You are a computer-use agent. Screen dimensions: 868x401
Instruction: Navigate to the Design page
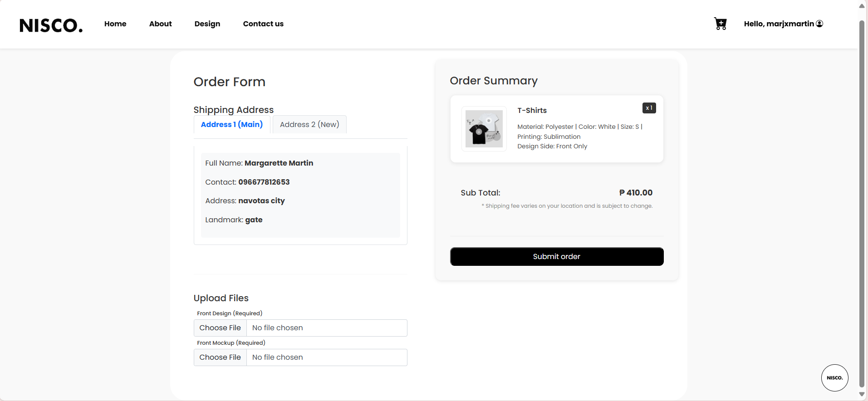pos(207,24)
